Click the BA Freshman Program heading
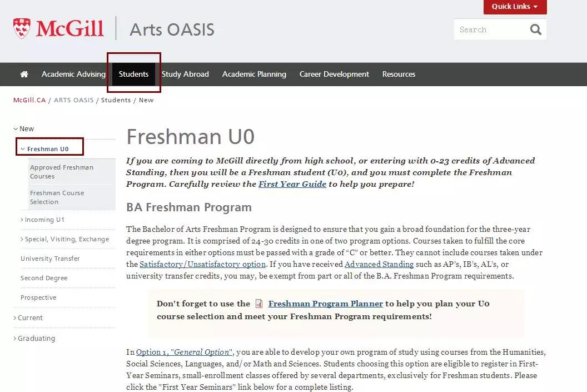This screenshot has width=587, height=392. pyautogui.click(x=189, y=207)
